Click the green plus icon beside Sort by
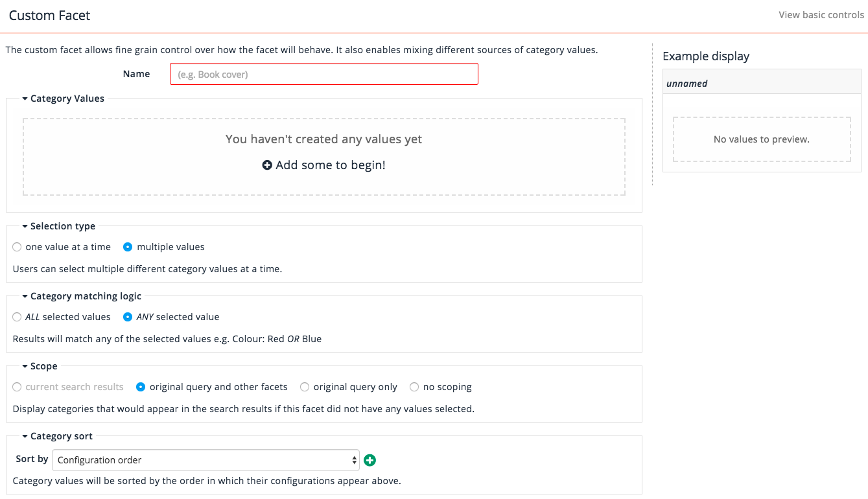The image size is (868, 499). point(370,460)
